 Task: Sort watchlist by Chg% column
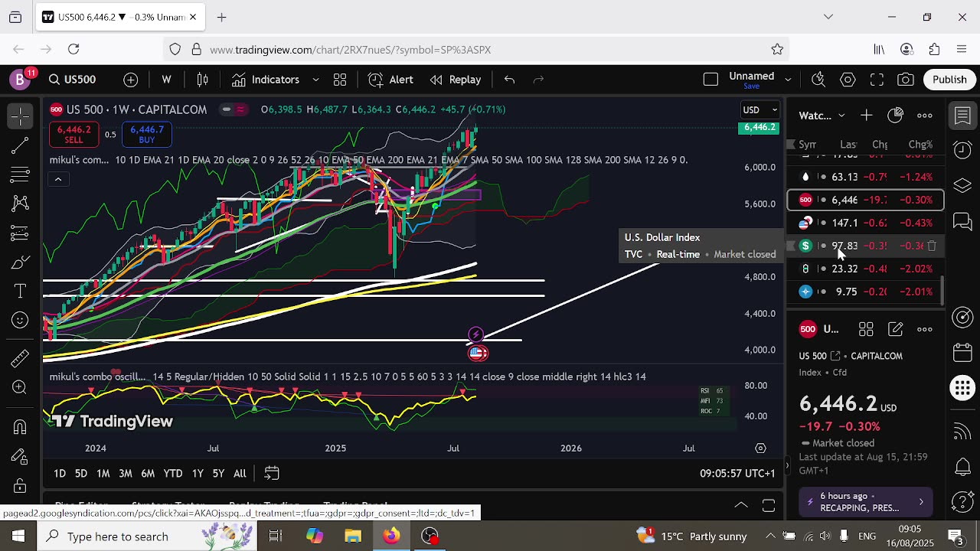click(920, 145)
